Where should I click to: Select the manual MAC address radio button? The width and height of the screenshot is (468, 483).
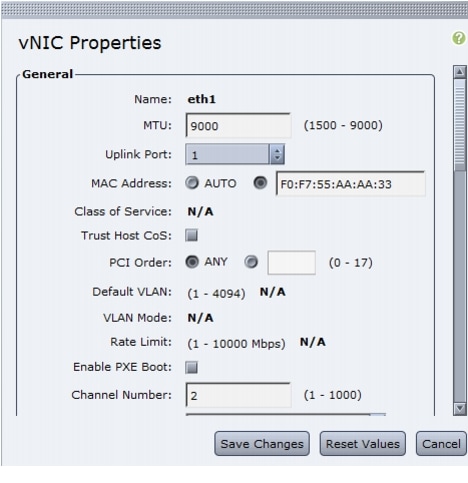260,183
